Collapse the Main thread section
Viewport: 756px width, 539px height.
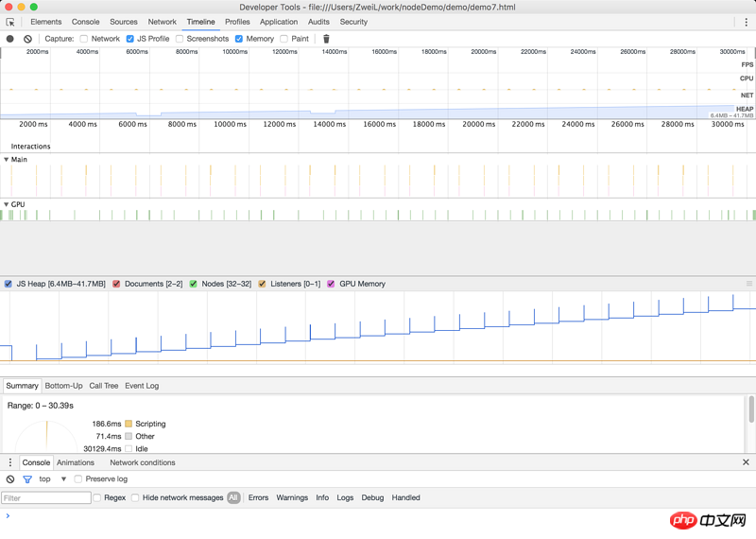[x=7, y=160]
